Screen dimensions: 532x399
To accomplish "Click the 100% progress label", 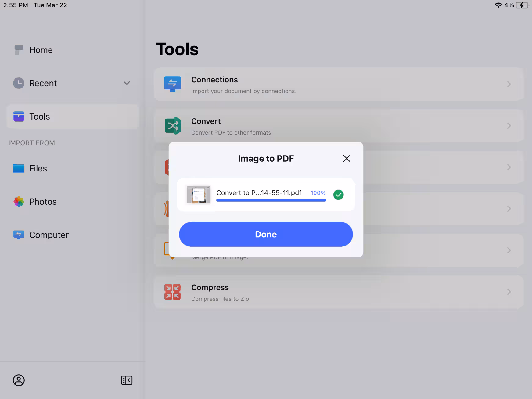I will pos(318,193).
